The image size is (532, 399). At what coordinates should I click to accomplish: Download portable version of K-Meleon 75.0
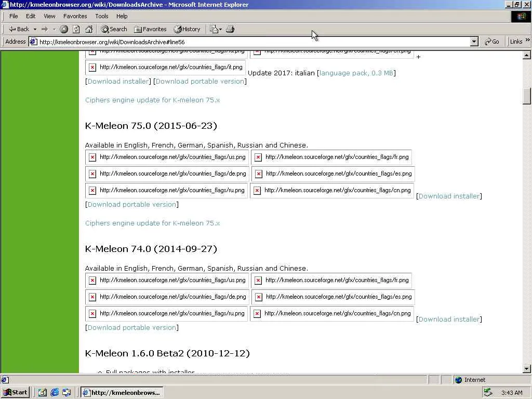click(x=132, y=205)
